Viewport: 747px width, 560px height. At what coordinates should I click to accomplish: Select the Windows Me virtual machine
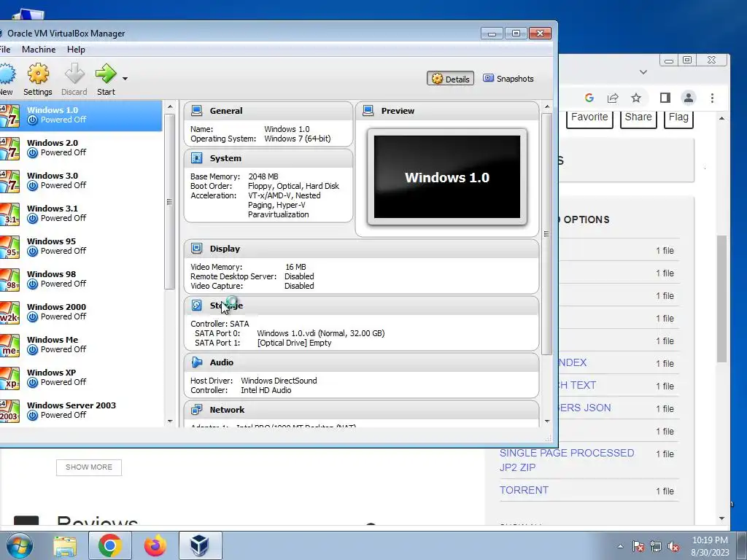(81, 345)
